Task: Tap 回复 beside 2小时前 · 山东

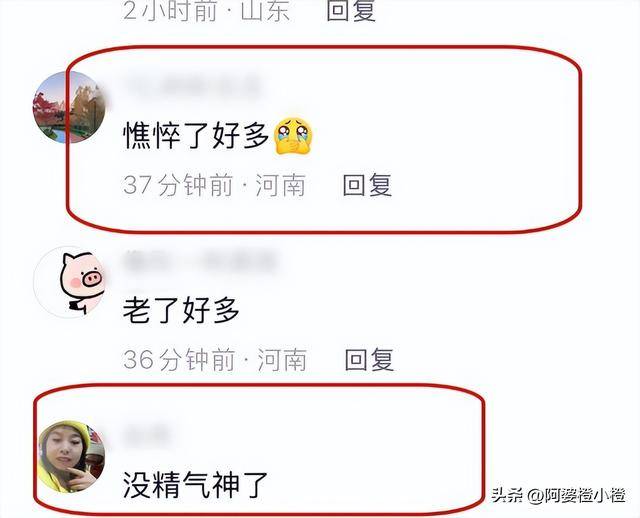Action: [x=351, y=10]
